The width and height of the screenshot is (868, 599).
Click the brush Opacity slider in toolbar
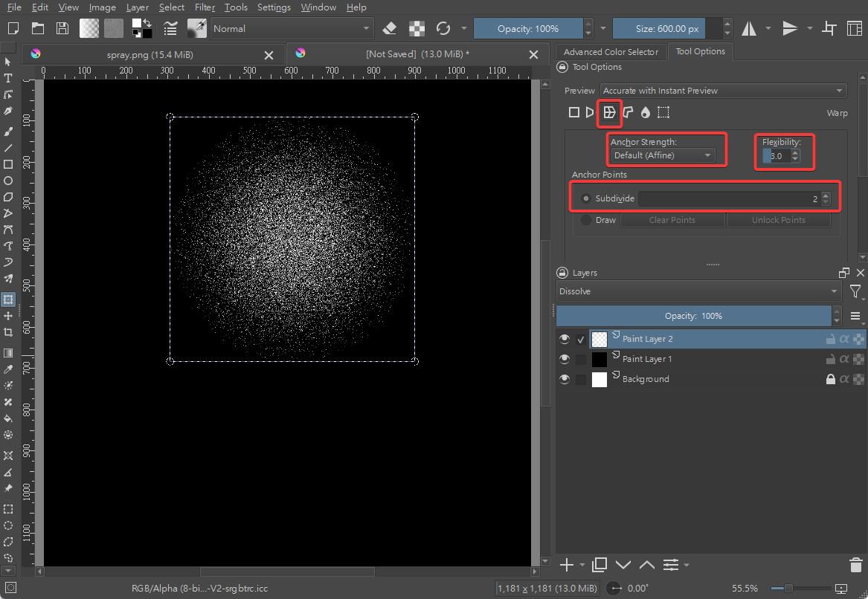[x=528, y=28]
